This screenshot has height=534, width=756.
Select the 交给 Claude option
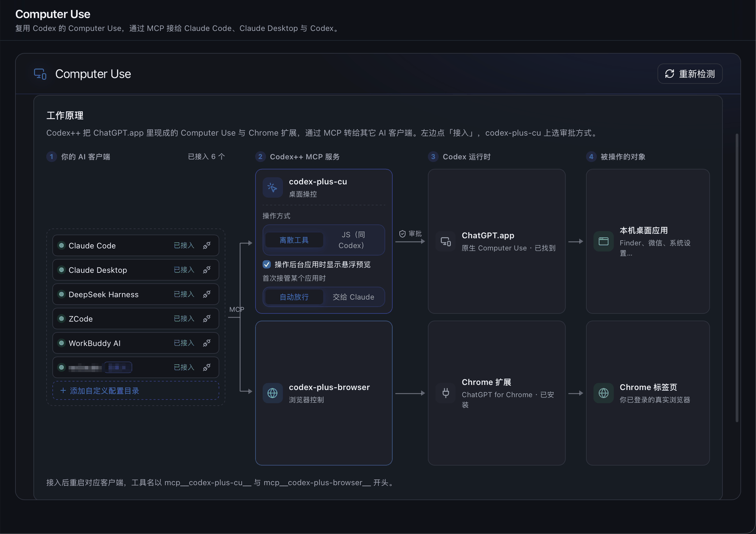(x=353, y=297)
